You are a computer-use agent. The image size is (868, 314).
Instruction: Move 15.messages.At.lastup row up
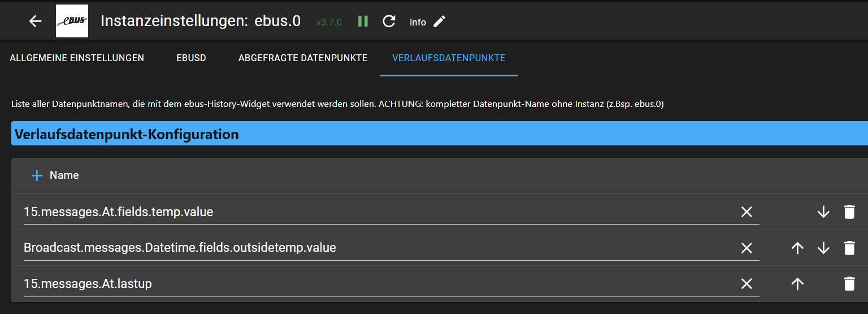click(797, 283)
